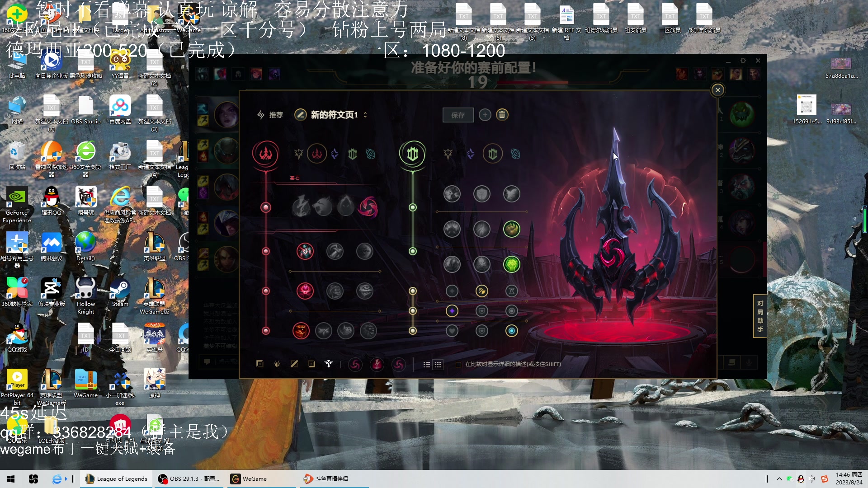Choose the Overgrowth rune
Image resolution: width=868 pixels, height=488 pixels.
452,264
